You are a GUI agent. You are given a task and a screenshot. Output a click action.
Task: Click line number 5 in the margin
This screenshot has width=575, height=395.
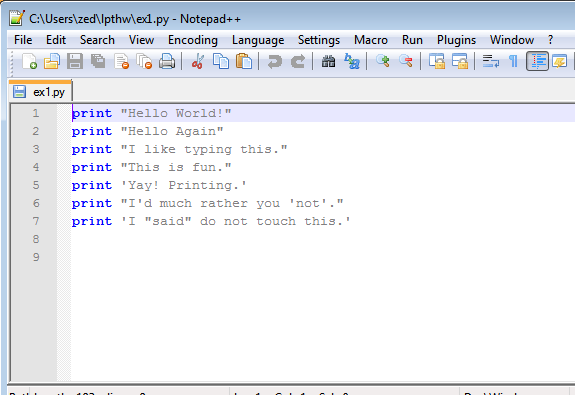[36, 185]
